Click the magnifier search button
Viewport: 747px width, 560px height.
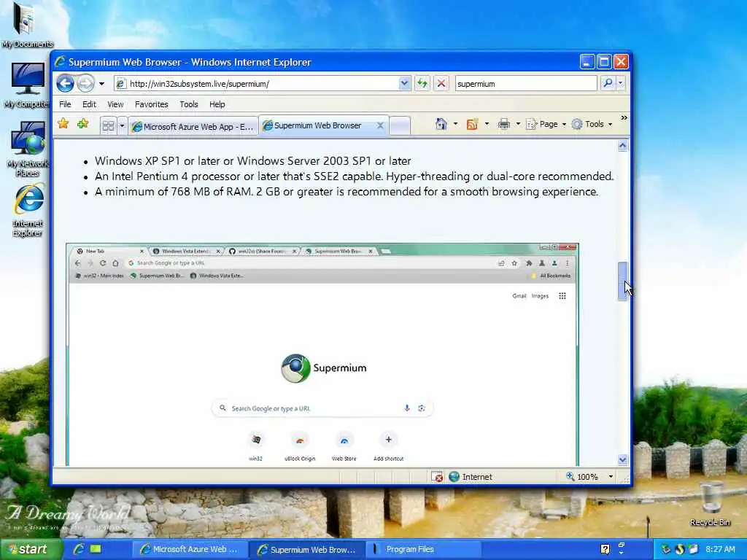coord(608,83)
